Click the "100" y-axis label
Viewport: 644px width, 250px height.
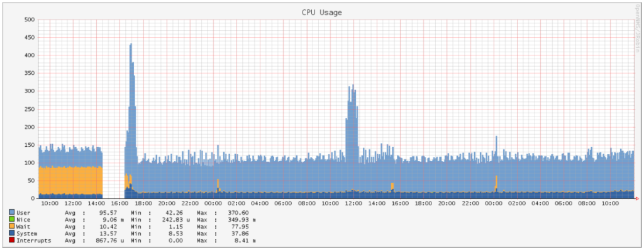[x=30, y=162]
